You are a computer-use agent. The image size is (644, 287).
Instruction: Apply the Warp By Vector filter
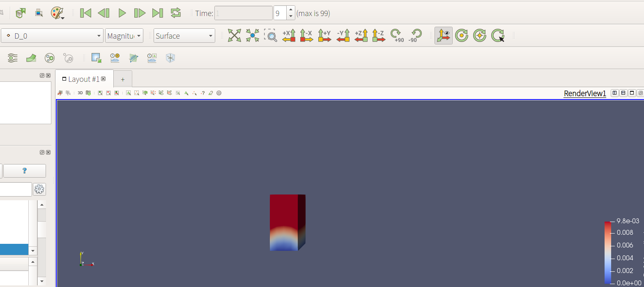click(31, 58)
